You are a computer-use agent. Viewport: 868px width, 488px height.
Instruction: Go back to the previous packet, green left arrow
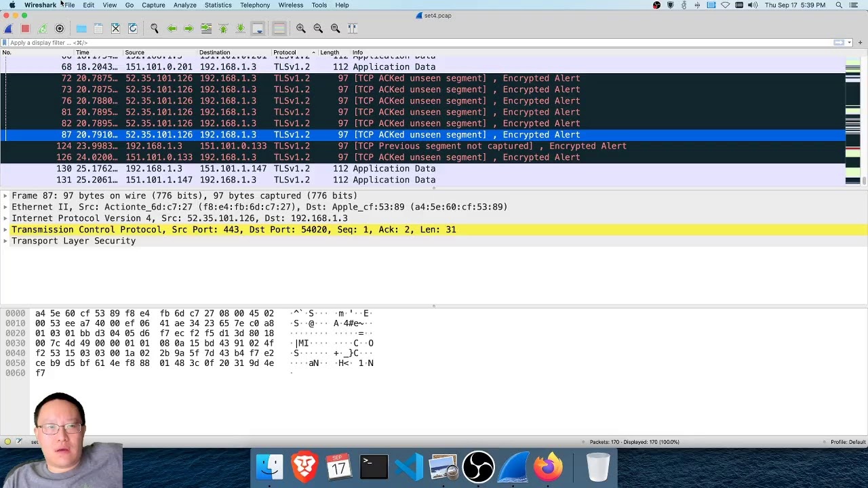pyautogui.click(x=172, y=28)
